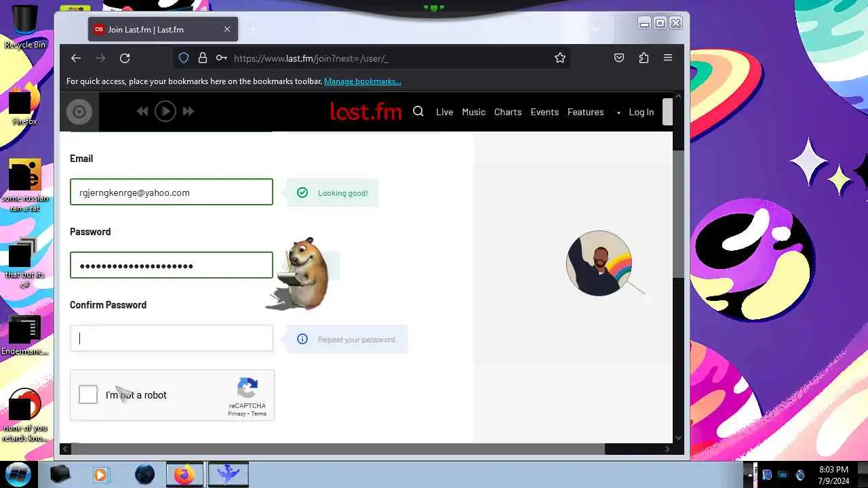Open the network tray icon

783,474
